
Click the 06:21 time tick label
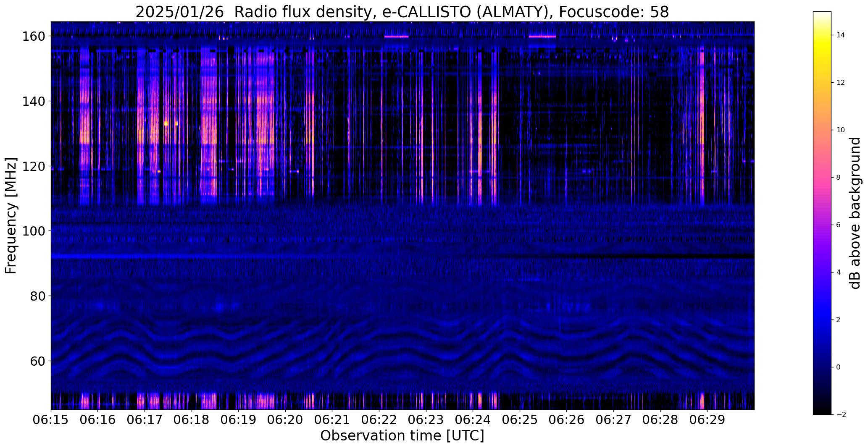(x=332, y=420)
